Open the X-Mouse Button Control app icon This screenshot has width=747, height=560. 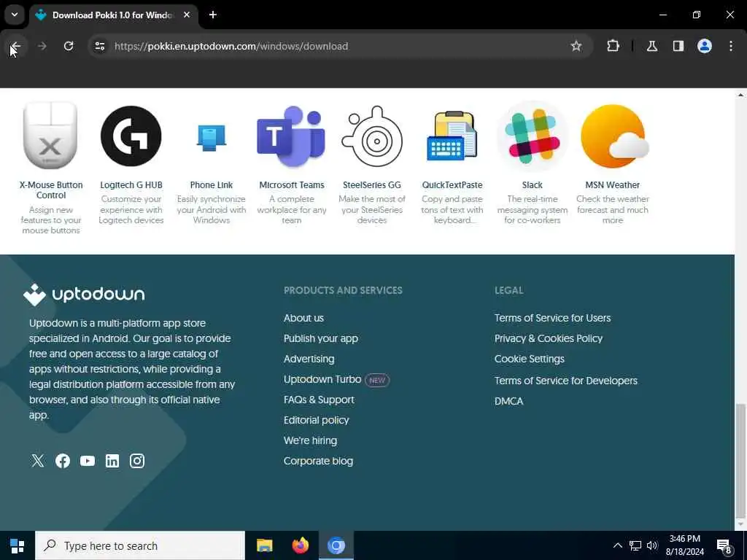(50, 136)
